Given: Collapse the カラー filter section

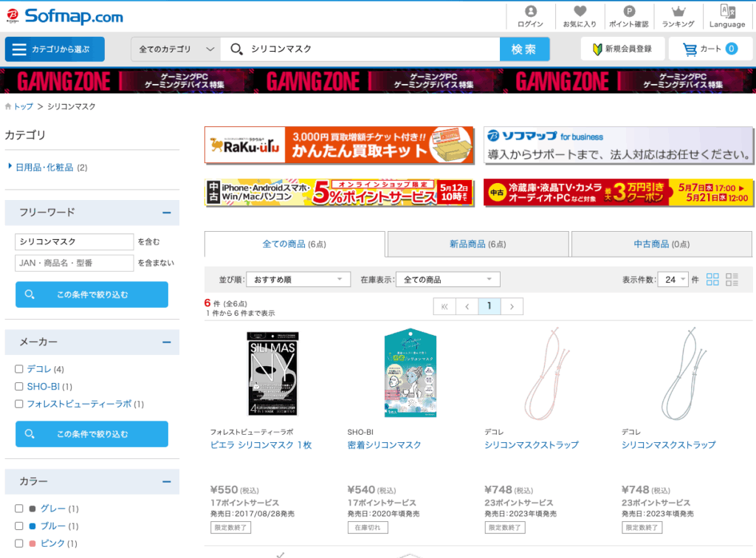Looking at the screenshot, I should click(x=167, y=481).
